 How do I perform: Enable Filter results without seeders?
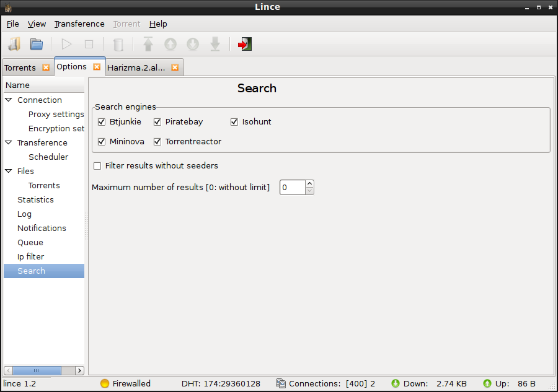97,166
